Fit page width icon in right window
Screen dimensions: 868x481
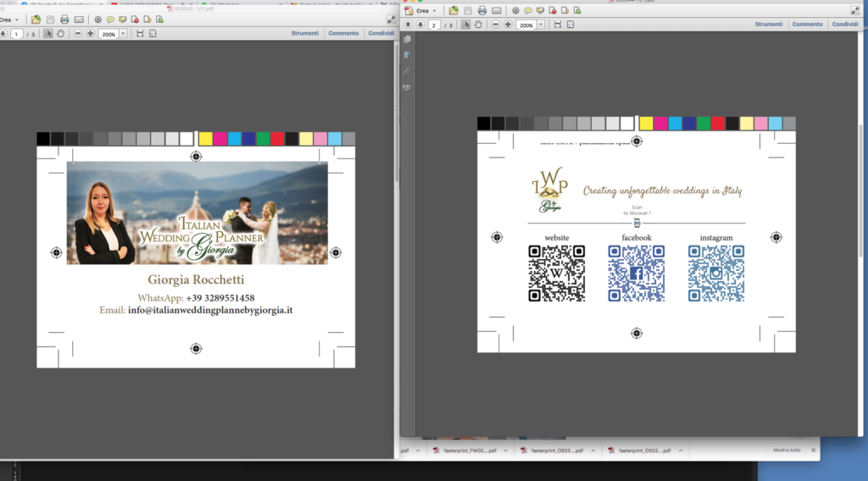[558, 25]
